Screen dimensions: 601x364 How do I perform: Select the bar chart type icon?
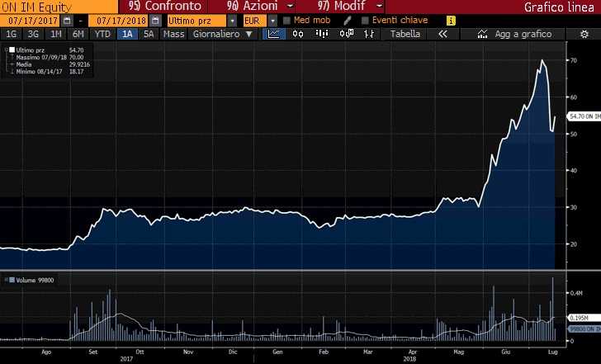(322, 34)
